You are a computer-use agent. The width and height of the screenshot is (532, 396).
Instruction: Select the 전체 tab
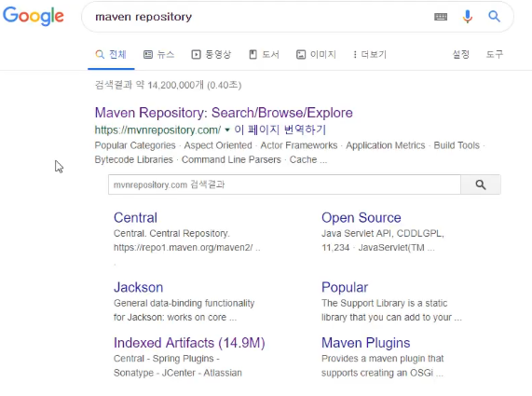[x=111, y=54]
